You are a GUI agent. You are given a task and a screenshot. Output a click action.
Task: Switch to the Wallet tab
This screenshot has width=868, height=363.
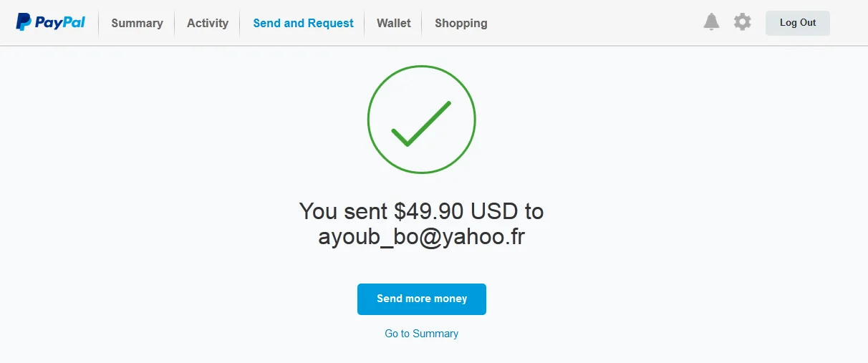[x=394, y=23]
